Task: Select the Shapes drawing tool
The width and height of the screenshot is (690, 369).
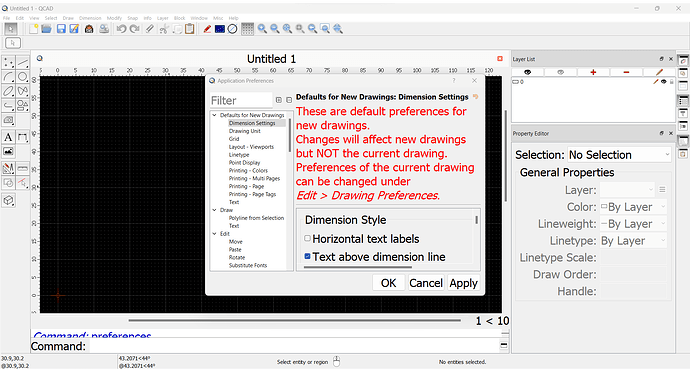Action: tap(23, 106)
